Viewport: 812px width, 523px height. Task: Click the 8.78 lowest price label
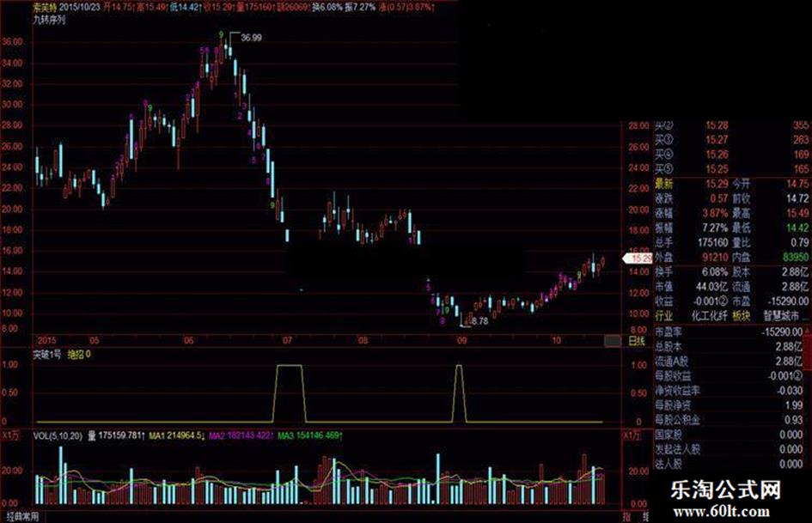480,321
